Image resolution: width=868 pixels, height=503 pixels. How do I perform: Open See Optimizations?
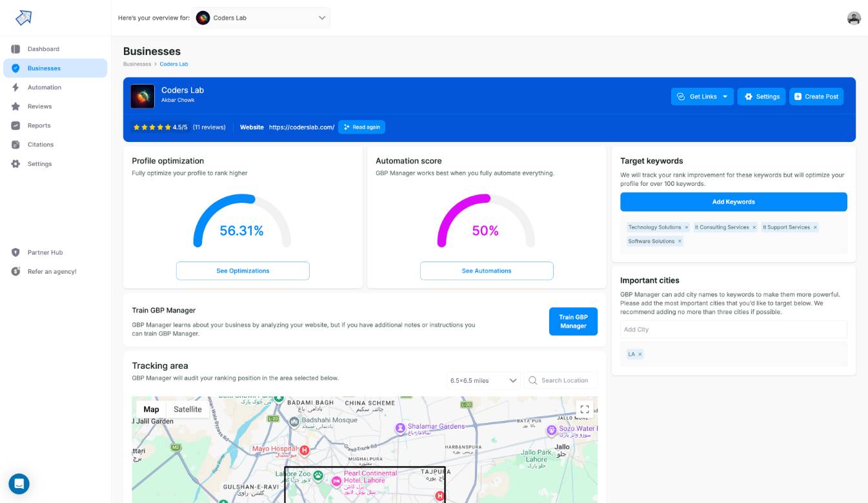tap(243, 271)
